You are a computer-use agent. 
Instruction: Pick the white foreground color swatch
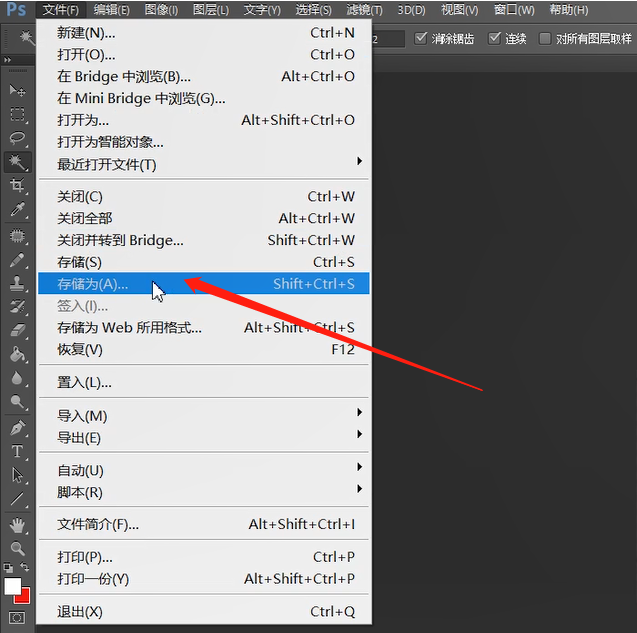12,585
